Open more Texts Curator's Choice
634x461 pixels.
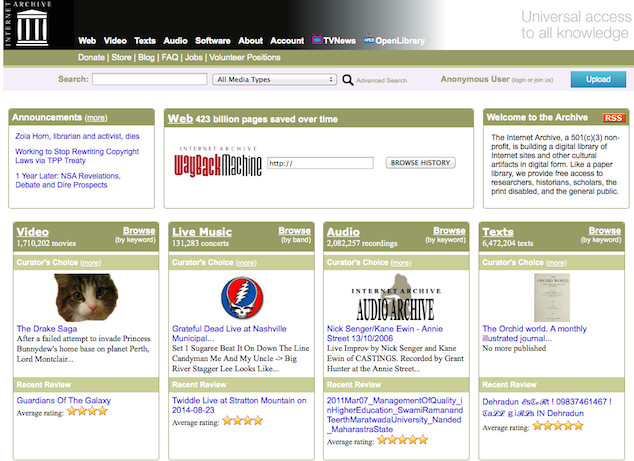point(556,263)
